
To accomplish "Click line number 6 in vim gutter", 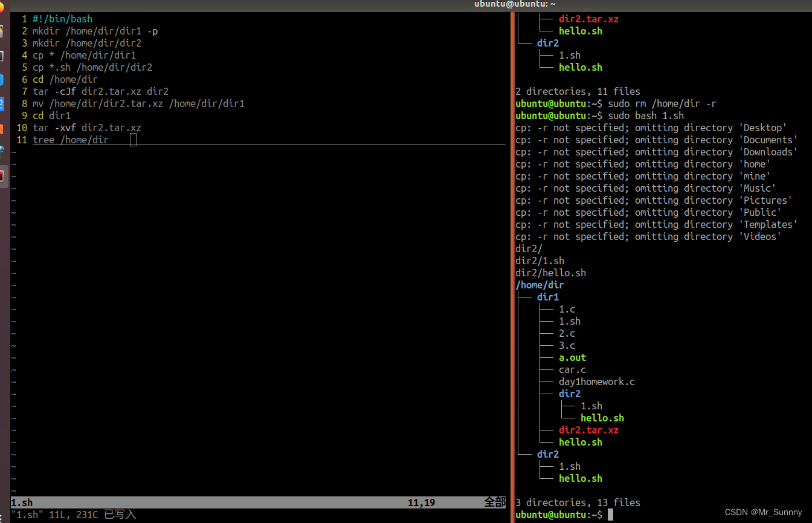I will [x=24, y=79].
